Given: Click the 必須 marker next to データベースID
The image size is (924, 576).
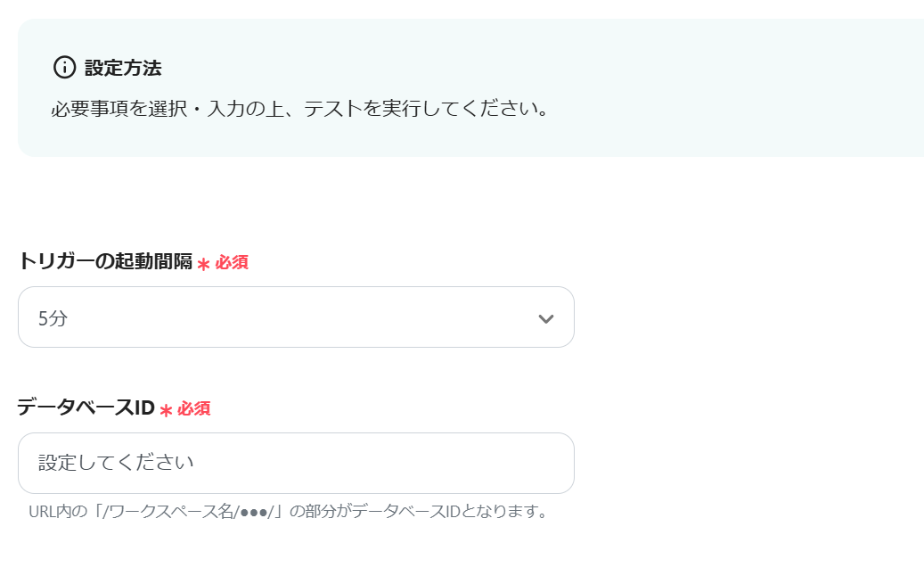Looking at the screenshot, I should [x=194, y=408].
